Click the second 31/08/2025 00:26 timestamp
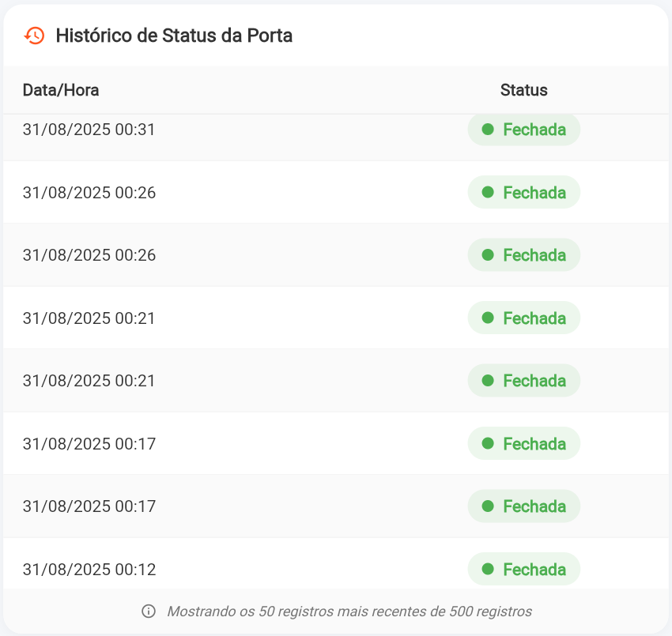The height and width of the screenshot is (636, 672). 89,255
